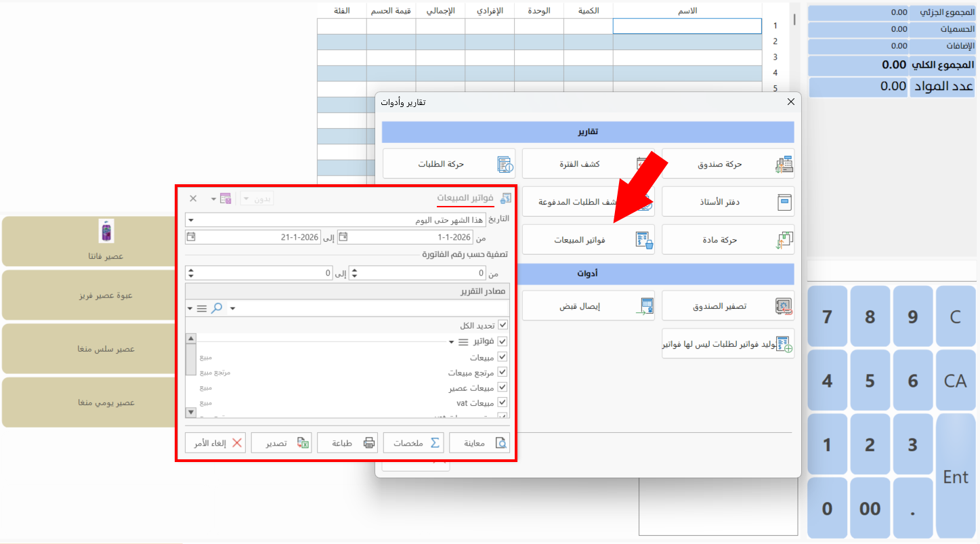Click the receipt icon beside إيصال قبض
Image resolution: width=980 pixels, height=544 pixels.
[x=644, y=306]
